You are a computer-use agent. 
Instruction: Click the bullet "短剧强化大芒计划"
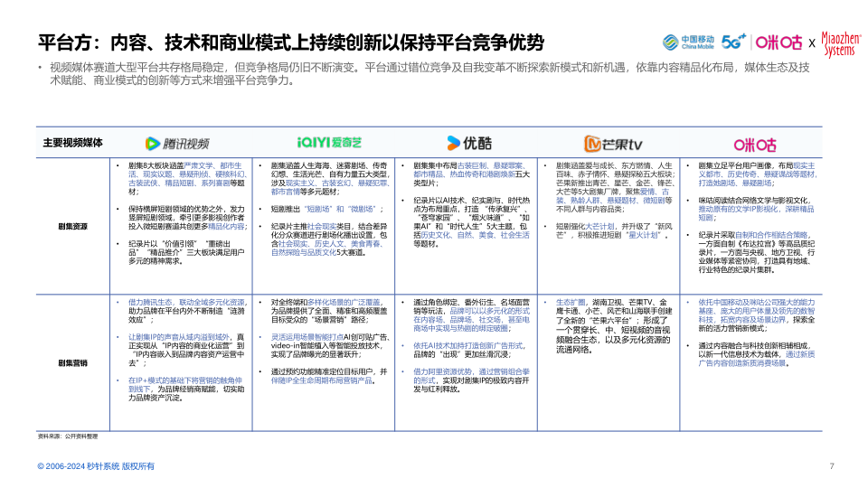pyautogui.click(x=615, y=230)
